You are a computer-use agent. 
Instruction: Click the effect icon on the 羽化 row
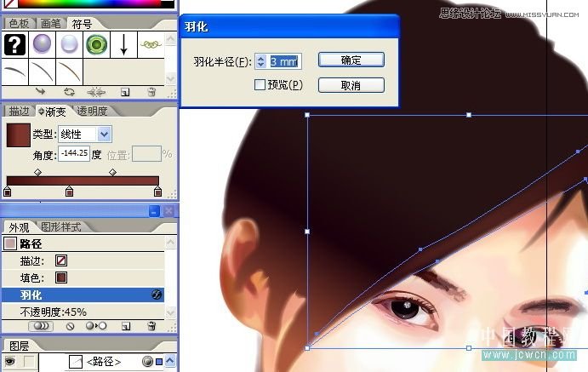coord(157,295)
